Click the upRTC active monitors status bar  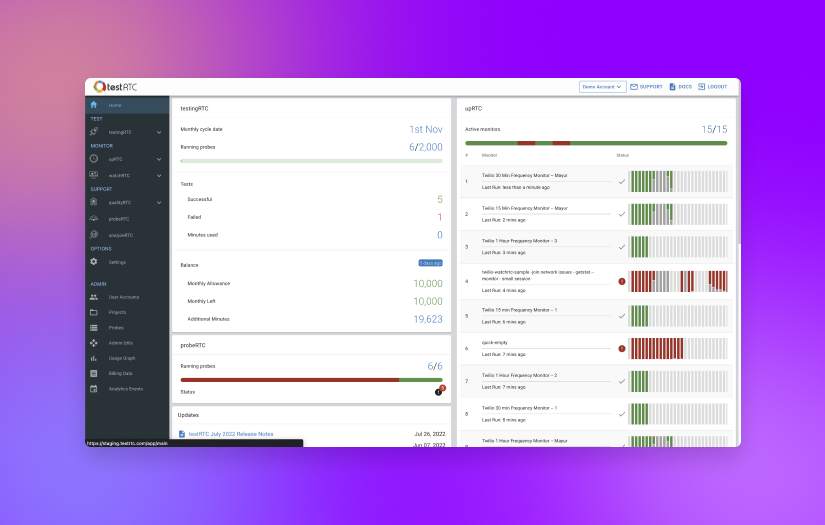(596, 143)
